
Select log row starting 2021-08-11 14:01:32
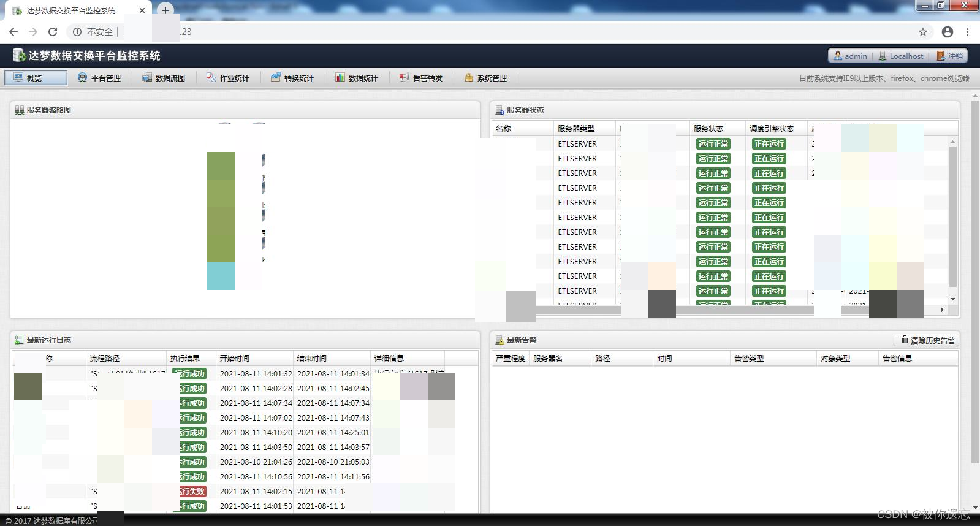click(245, 374)
